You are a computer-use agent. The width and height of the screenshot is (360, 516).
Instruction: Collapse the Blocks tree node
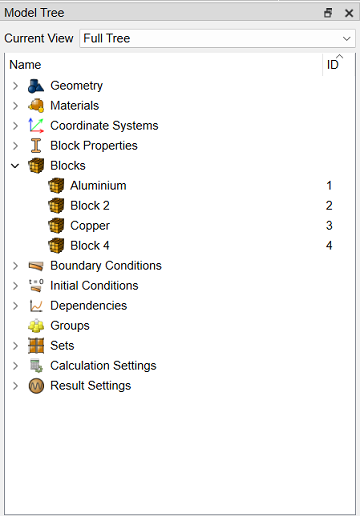point(15,166)
